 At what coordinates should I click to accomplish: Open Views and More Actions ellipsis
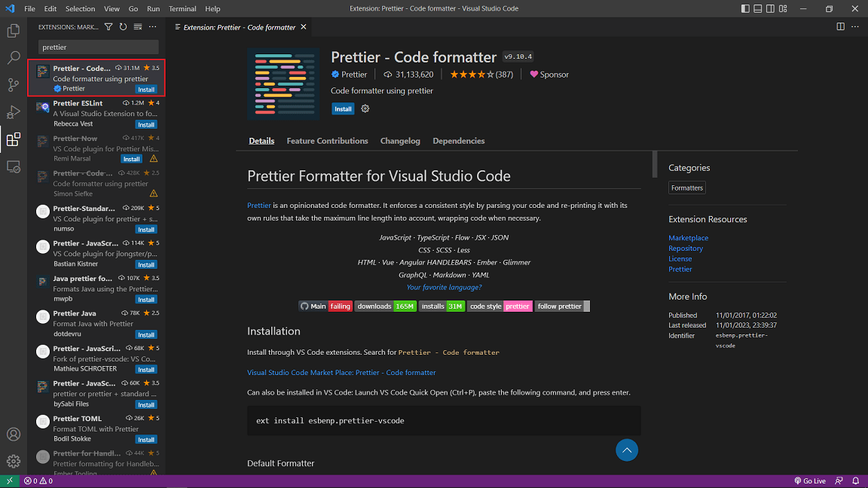(153, 26)
